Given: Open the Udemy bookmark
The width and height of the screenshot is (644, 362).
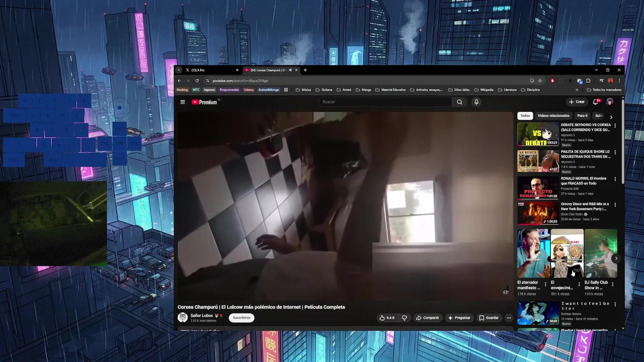Looking at the screenshot, I should 249,90.
